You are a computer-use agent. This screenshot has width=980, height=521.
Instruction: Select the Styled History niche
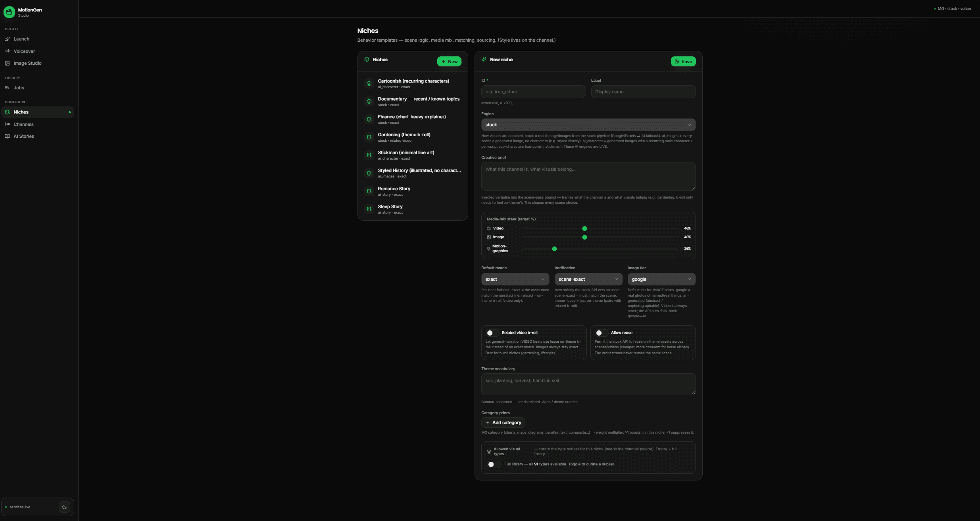(x=413, y=173)
